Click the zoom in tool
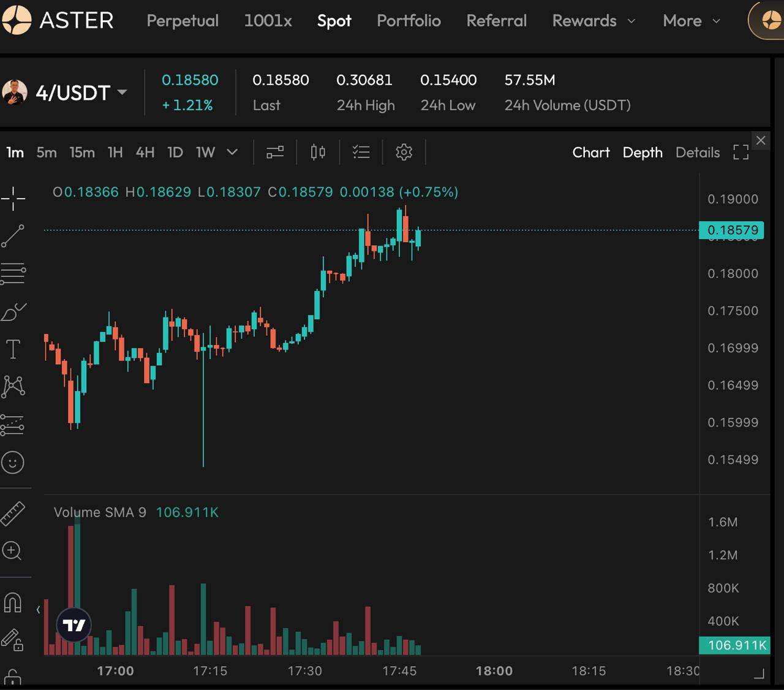Screen dimensions: 784x690 coord(12,551)
